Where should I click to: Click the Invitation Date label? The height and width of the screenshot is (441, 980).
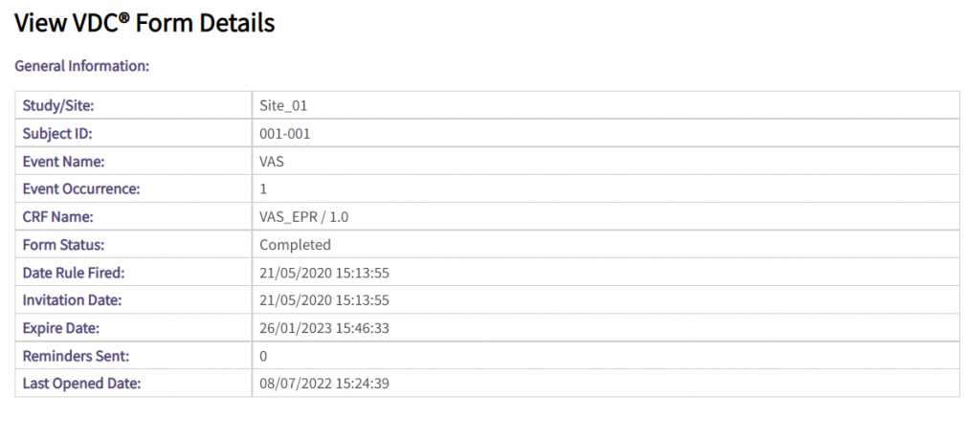pos(72,300)
